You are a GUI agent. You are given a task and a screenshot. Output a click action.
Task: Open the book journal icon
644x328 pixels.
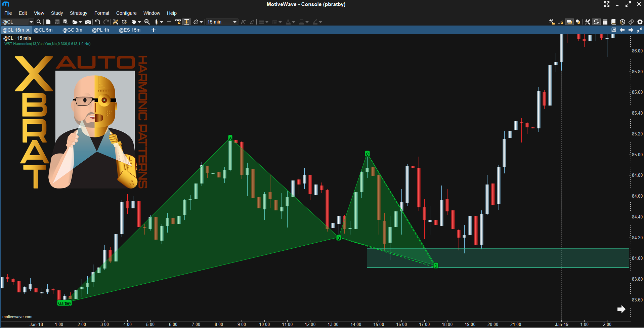[614, 22]
